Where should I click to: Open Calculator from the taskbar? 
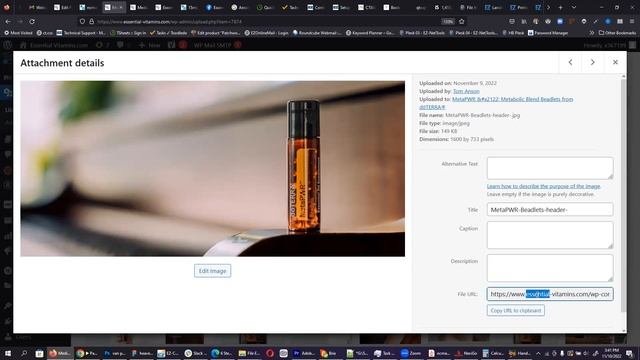click(x=493, y=353)
